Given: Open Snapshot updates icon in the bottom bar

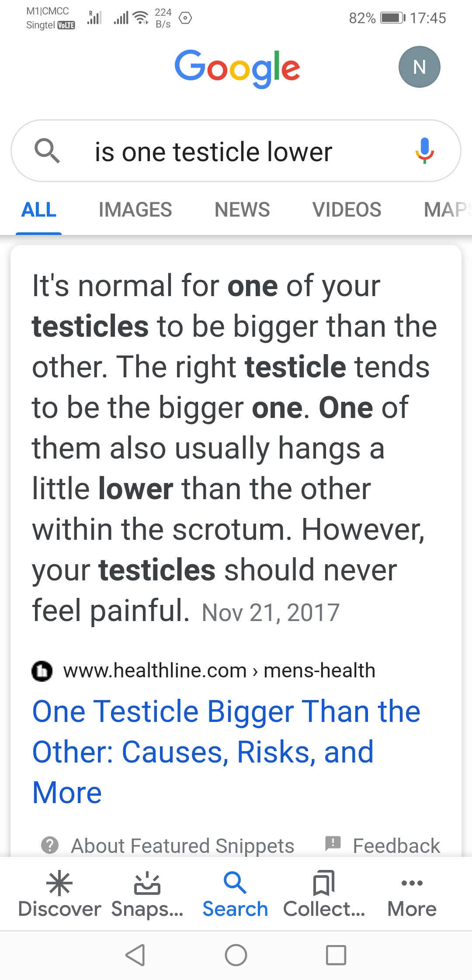Looking at the screenshot, I should click(x=147, y=883).
